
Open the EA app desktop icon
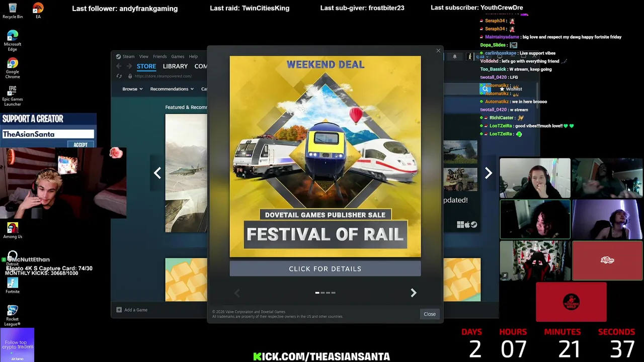[38, 11]
